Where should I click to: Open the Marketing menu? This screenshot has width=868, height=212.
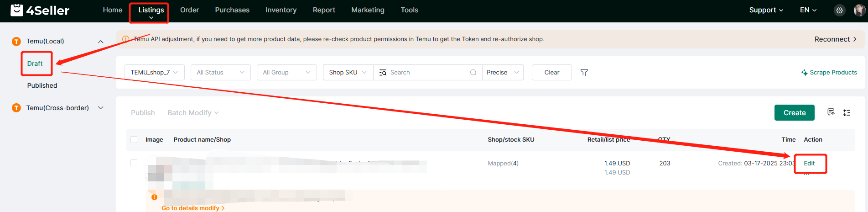coord(368,10)
